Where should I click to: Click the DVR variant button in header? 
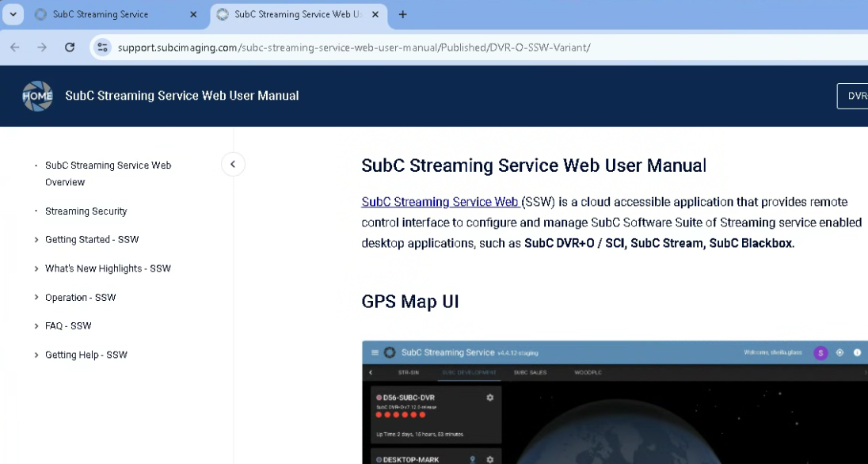tap(854, 96)
